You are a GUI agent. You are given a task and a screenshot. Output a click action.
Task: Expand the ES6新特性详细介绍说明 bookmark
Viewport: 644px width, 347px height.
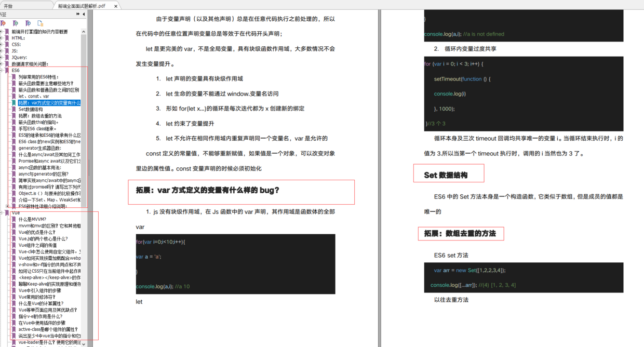coord(8,206)
